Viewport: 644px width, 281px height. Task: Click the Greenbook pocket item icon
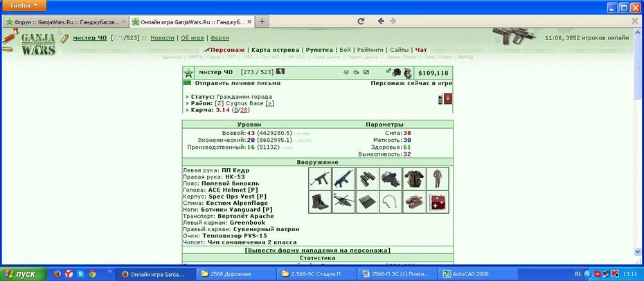tap(367, 202)
